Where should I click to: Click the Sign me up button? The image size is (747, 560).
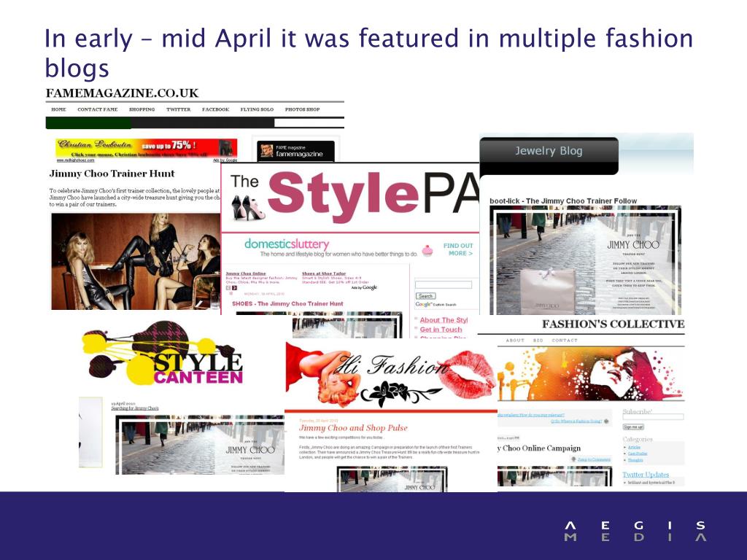[633, 427]
